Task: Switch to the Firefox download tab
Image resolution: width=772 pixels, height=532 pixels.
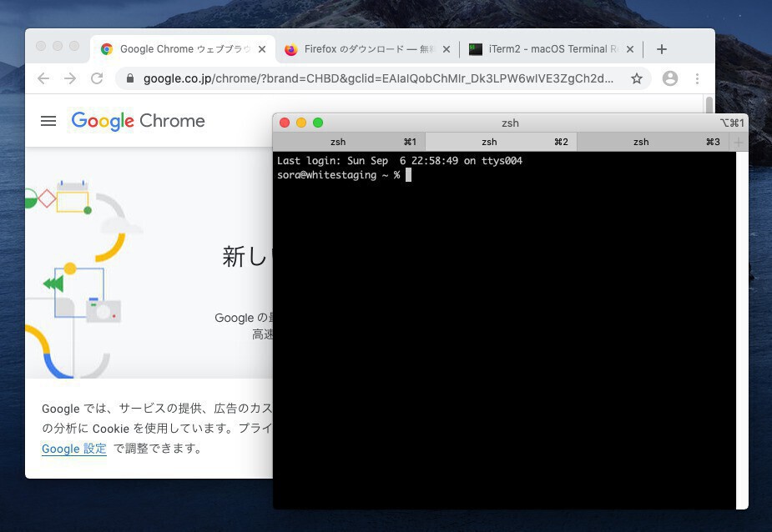Action: click(367, 49)
